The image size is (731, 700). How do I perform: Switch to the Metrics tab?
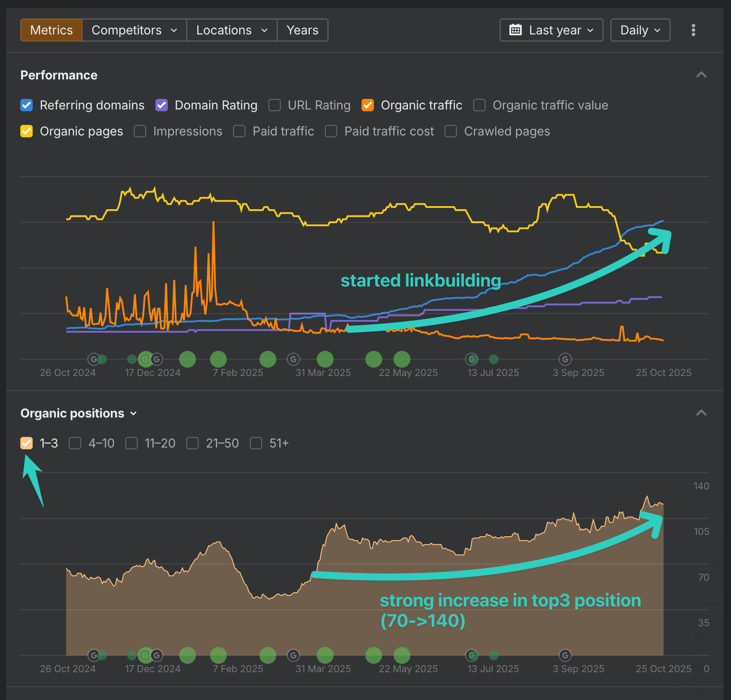point(51,30)
